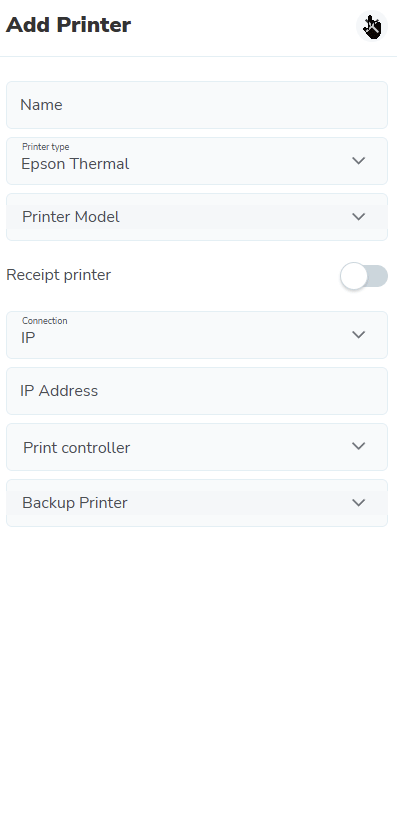Click the Add Printer heading

tap(68, 25)
